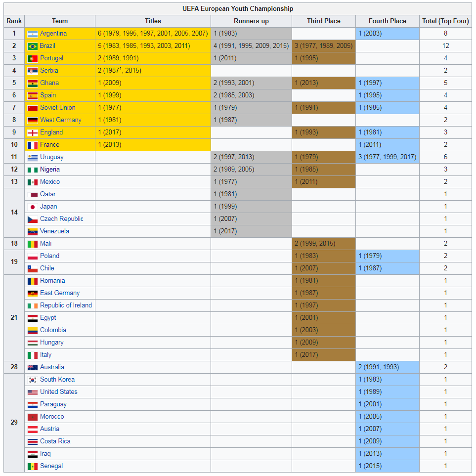This screenshot has width=476, height=476.
Task: Click the France flag icon
Action: (33, 145)
